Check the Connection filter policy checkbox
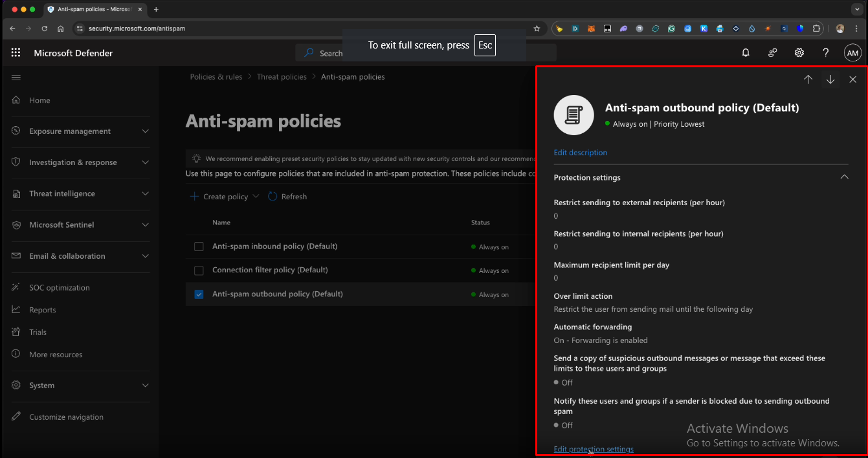868x458 pixels. coord(199,270)
